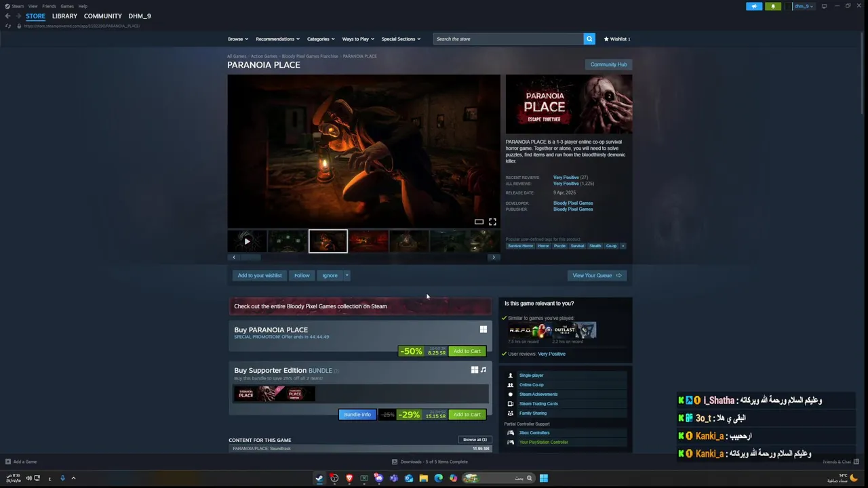The width and height of the screenshot is (868, 488).
Task: Click the Follow button
Action: pos(302,275)
